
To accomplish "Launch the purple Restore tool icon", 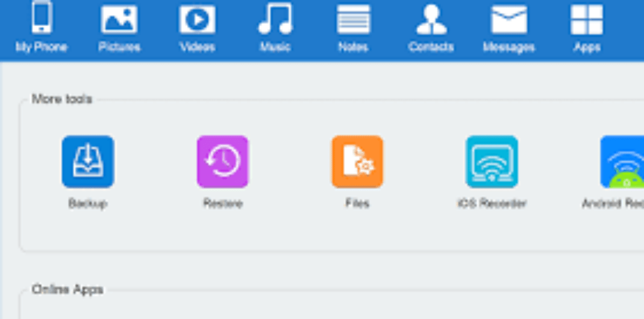I will (223, 162).
